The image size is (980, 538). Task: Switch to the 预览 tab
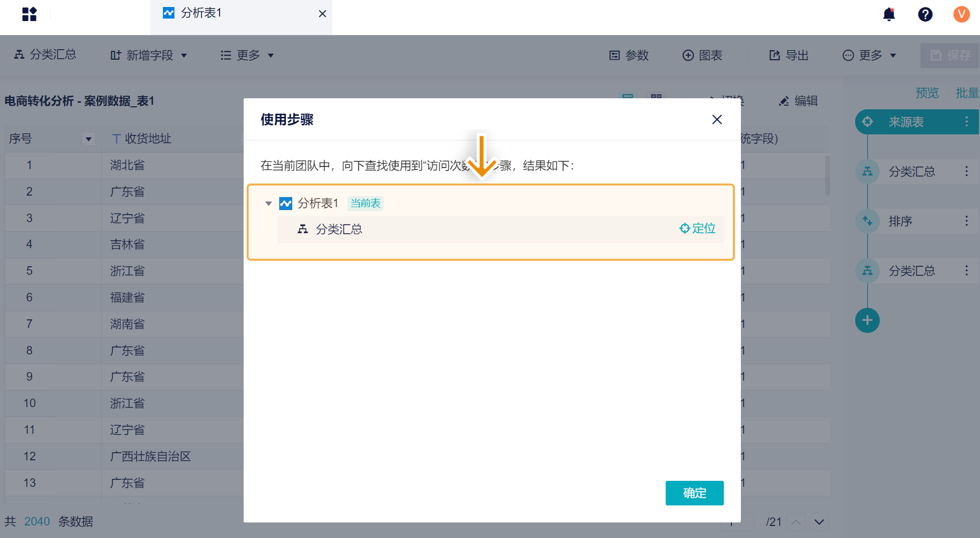coord(927,93)
